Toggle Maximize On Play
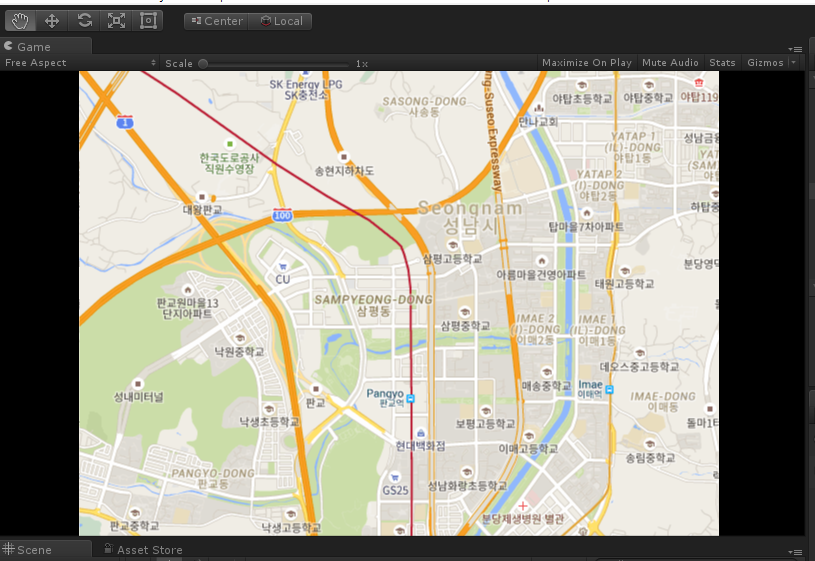Viewport: 815px width, 561px height. click(x=587, y=63)
